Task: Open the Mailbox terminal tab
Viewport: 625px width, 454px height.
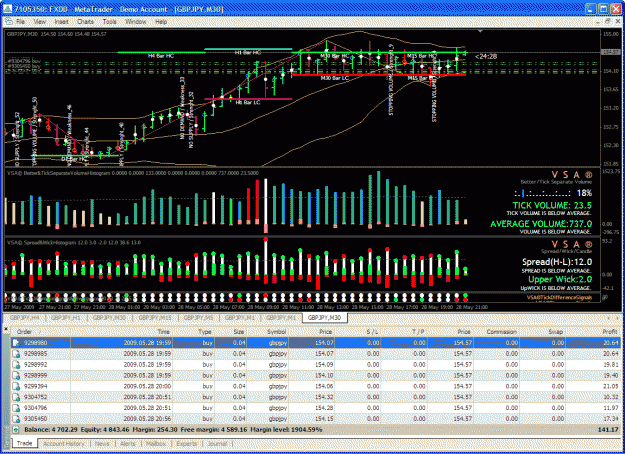Action: pos(155,443)
